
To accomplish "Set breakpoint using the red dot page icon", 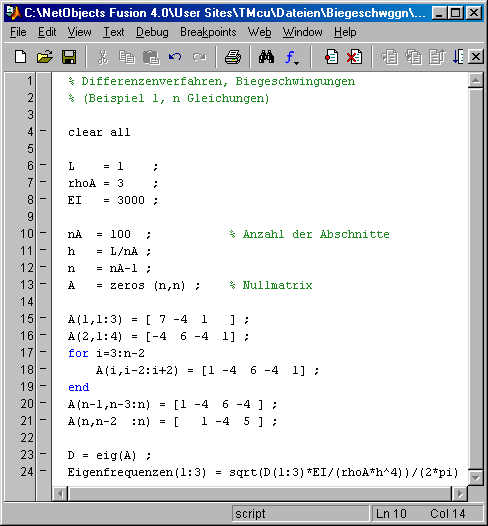I will 331,57.
